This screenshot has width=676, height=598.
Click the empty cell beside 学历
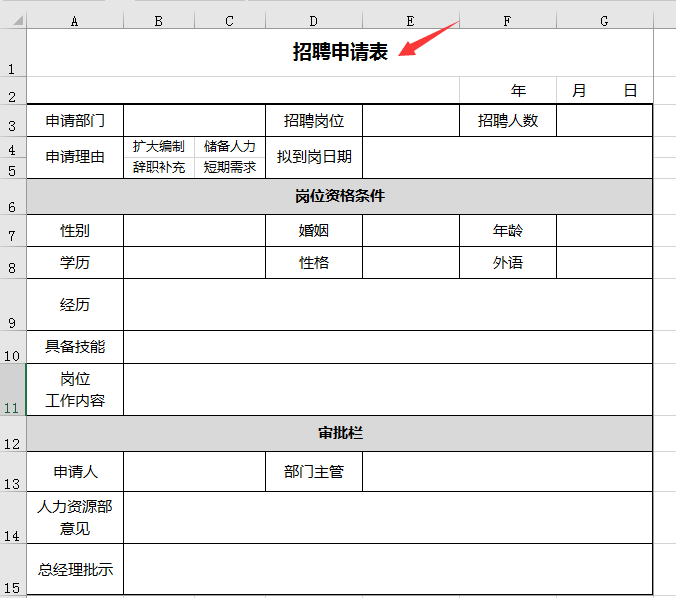[x=194, y=263]
